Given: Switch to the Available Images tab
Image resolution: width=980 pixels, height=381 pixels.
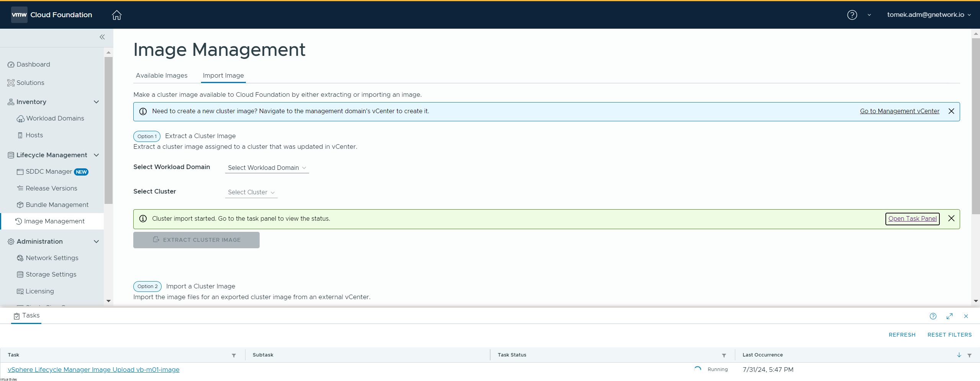Looking at the screenshot, I should [x=162, y=75].
